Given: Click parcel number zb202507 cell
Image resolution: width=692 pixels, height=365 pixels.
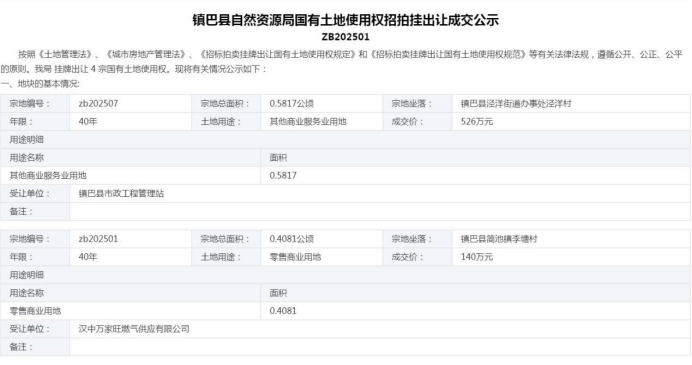Looking at the screenshot, I should [131, 104].
